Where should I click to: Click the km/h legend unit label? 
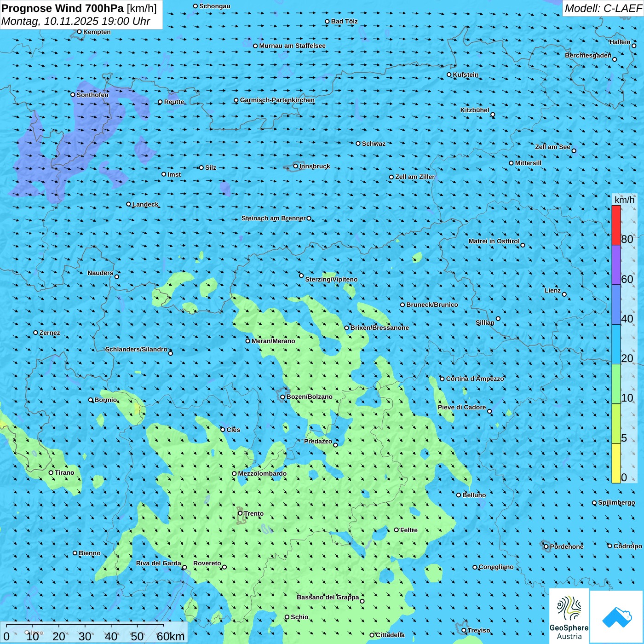coord(624,200)
